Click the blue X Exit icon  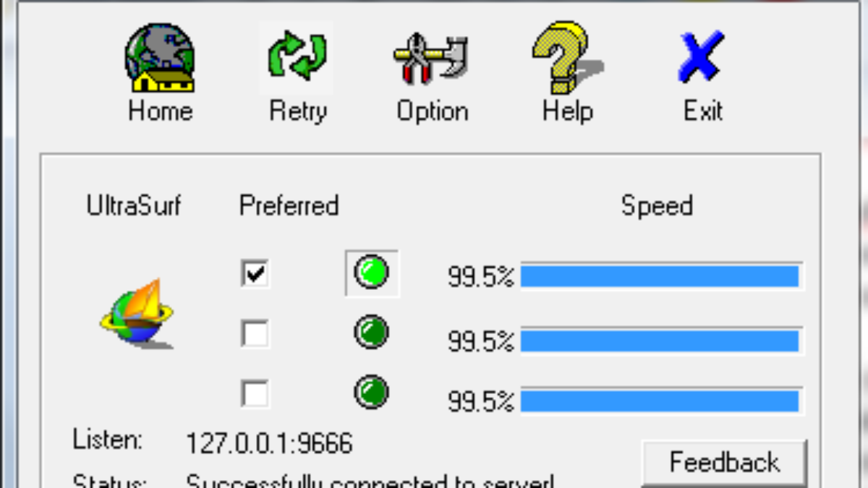[x=702, y=58]
